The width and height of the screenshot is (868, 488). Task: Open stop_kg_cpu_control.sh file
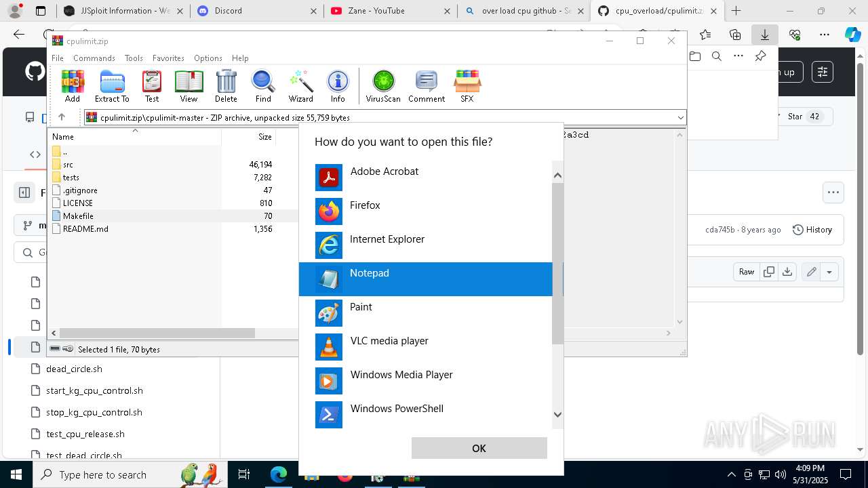(94, 412)
